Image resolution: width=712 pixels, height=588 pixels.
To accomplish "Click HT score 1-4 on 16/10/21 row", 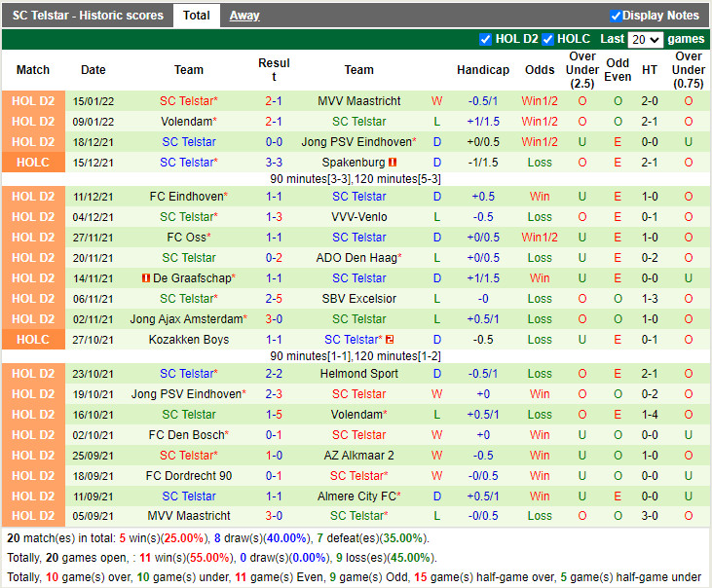I will [650, 415].
